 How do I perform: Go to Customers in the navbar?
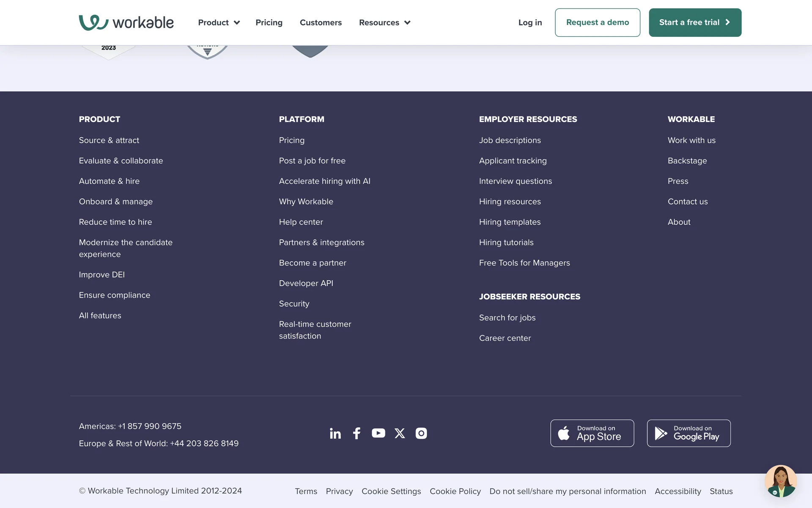coord(321,22)
